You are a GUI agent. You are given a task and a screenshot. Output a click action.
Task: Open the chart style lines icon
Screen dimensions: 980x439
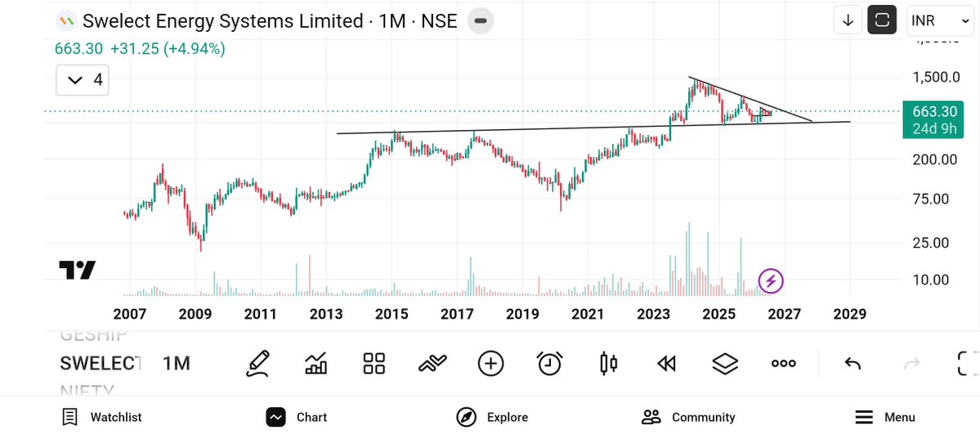click(x=432, y=363)
